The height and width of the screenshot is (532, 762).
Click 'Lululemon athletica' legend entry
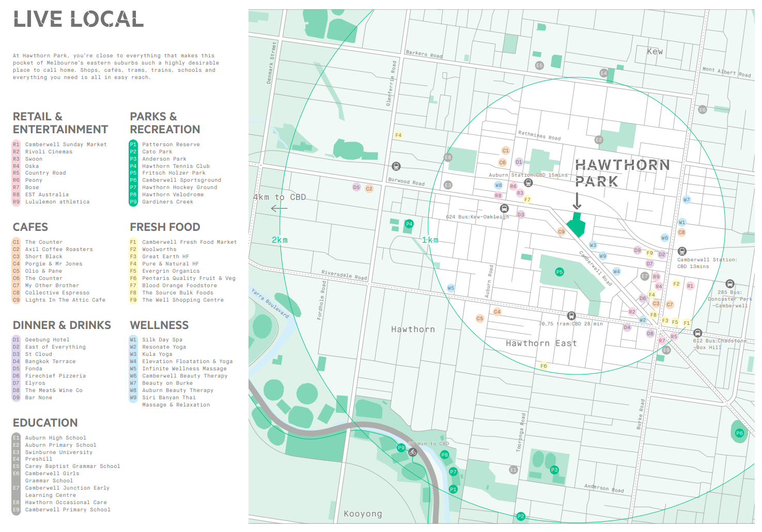pos(57,202)
